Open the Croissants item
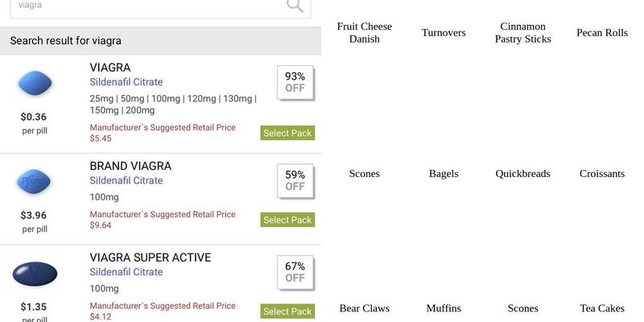The width and height of the screenshot is (644, 322). 602,173
